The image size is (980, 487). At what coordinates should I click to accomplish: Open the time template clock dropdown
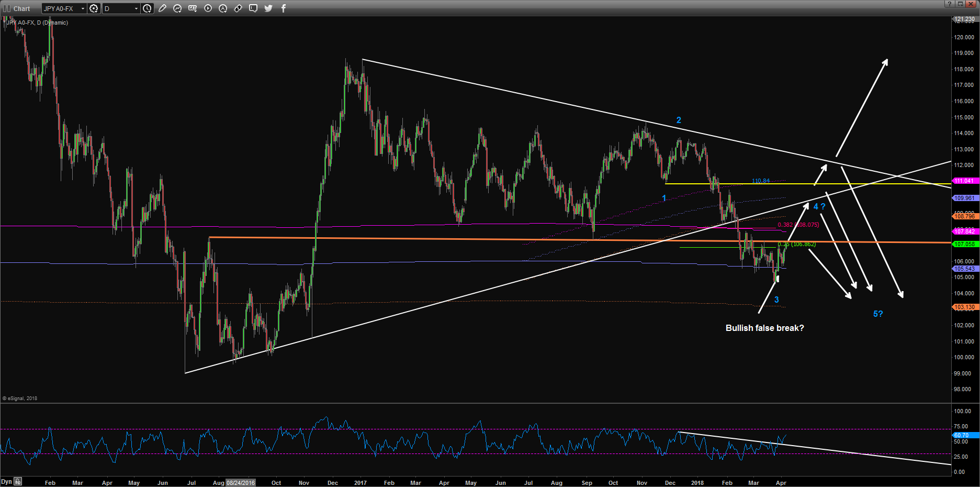(x=148, y=8)
